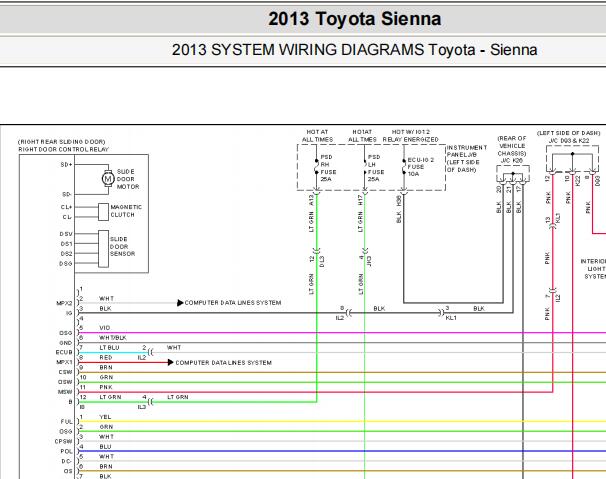Click the 'A13' connector label below PSD RH fuse

pos(312,199)
